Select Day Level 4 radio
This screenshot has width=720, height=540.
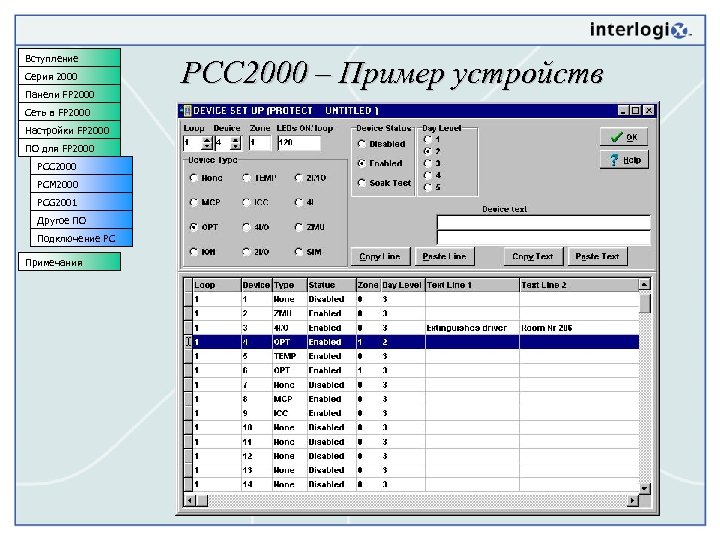[x=428, y=175]
